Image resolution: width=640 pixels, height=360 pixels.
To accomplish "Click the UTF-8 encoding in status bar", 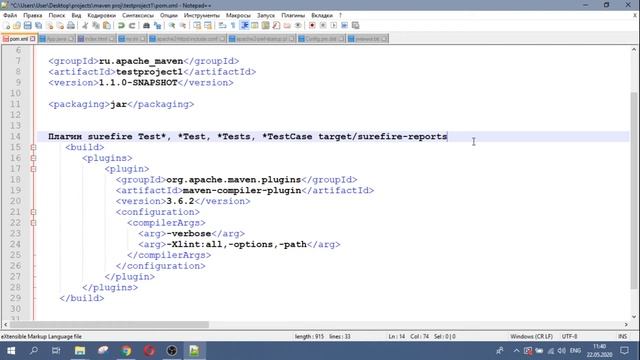I will (x=569, y=336).
